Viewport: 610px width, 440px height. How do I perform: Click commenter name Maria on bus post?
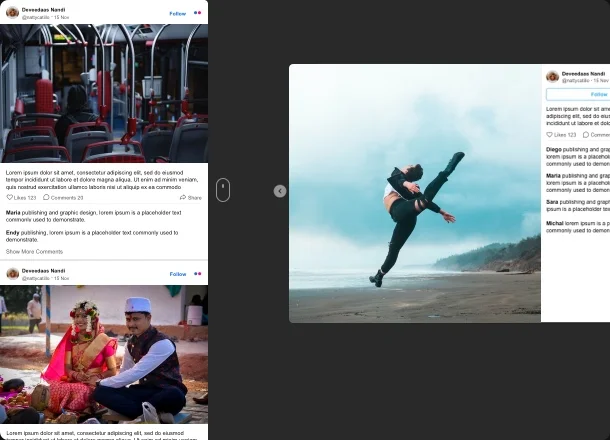click(x=13, y=213)
